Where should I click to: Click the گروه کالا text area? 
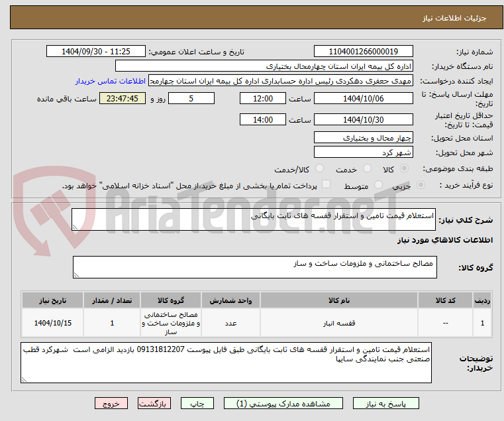pyautogui.click(x=254, y=267)
